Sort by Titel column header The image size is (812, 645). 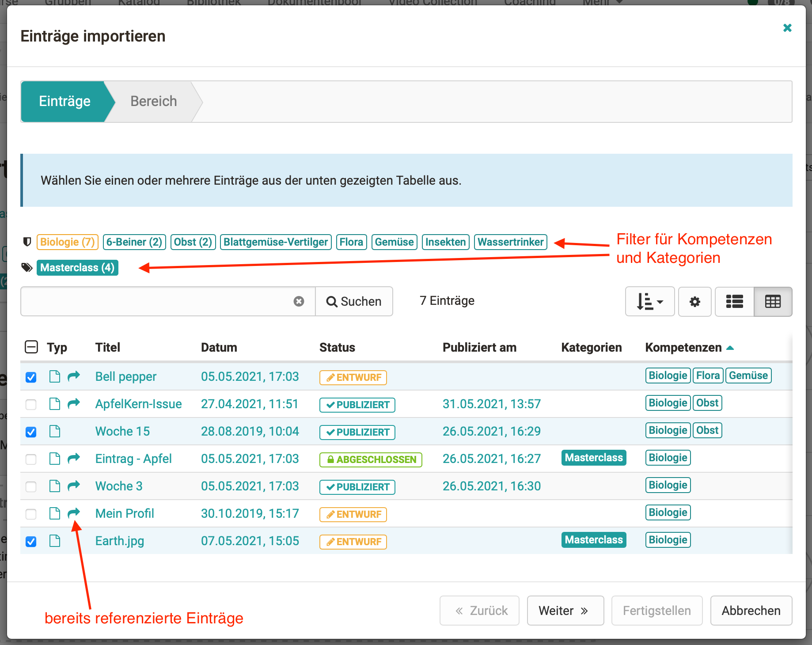click(x=108, y=348)
